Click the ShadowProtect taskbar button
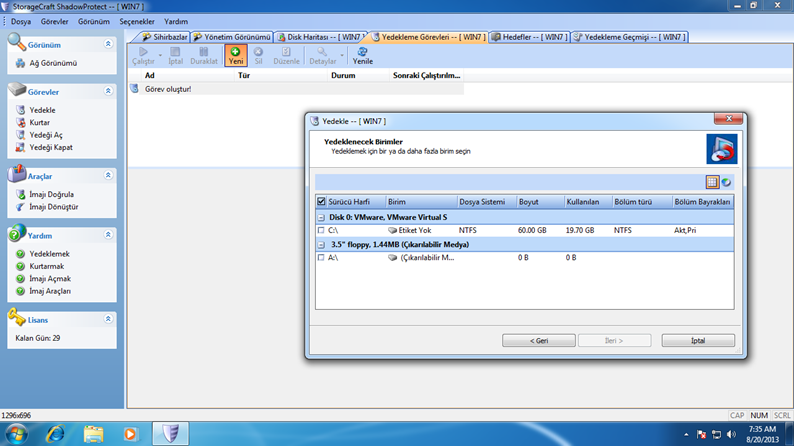The image size is (794, 446). (171, 434)
